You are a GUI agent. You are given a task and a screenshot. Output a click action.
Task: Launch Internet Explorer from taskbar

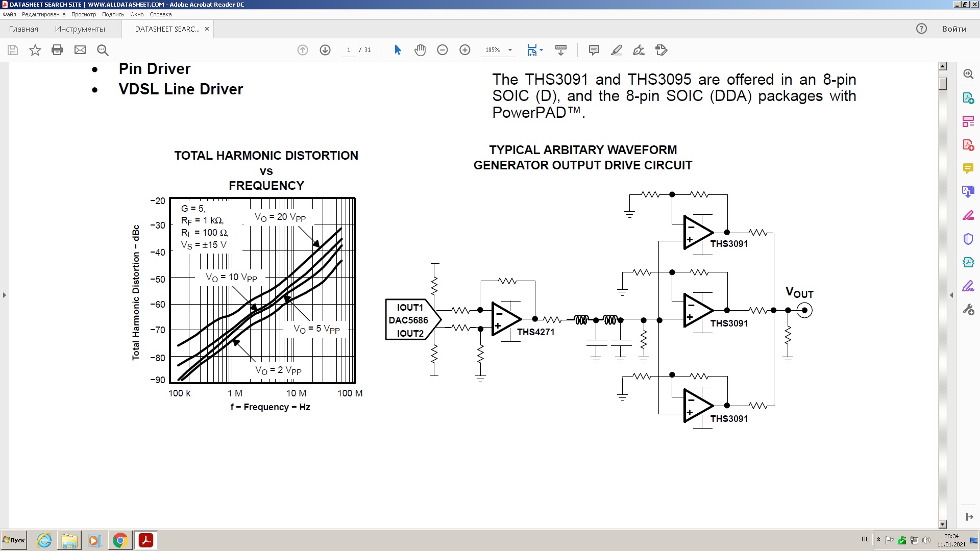(45, 540)
